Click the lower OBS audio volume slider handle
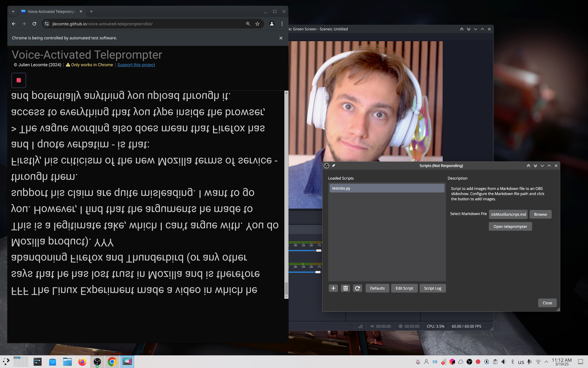 [x=318, y=272]
